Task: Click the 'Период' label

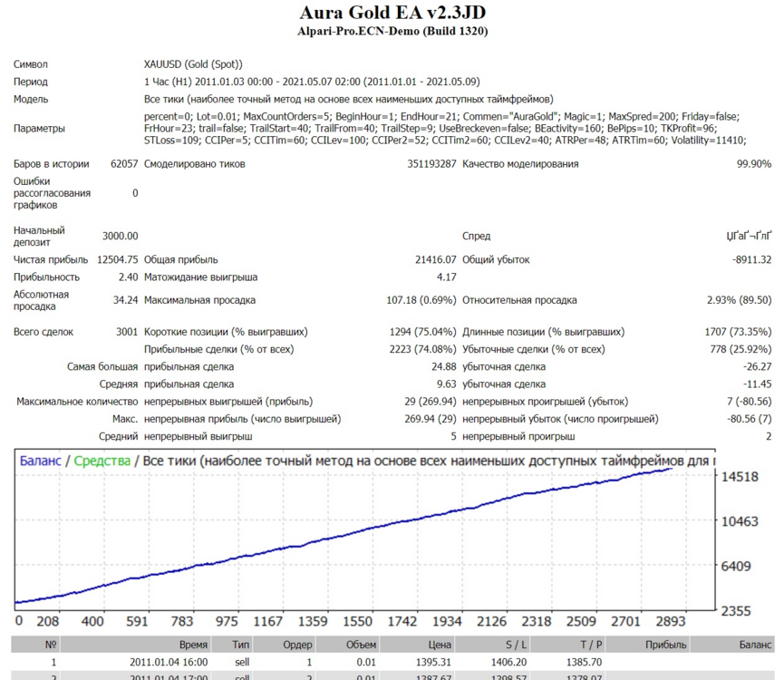Action: pyautogui.click(x=31, y=82)
